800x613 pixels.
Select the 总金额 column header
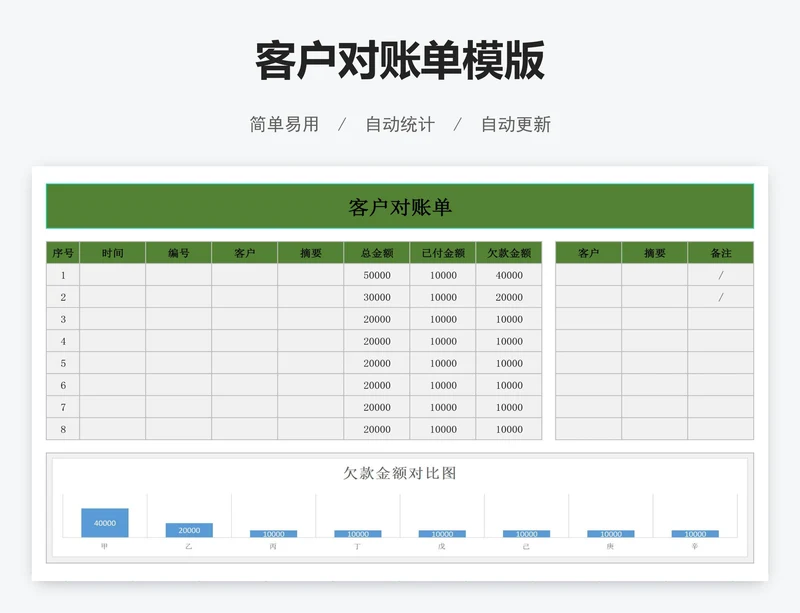[x=377, y=253]
